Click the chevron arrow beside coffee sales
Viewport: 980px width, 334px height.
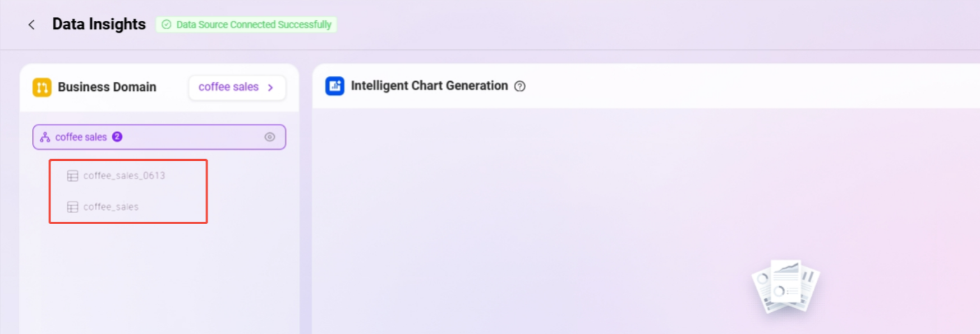270,87
